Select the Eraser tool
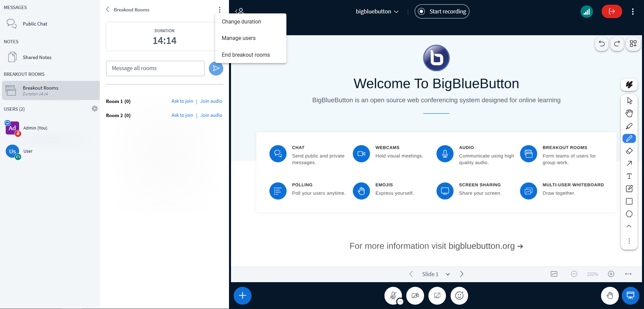Screen dimensions: 644x309 [629, 151]
